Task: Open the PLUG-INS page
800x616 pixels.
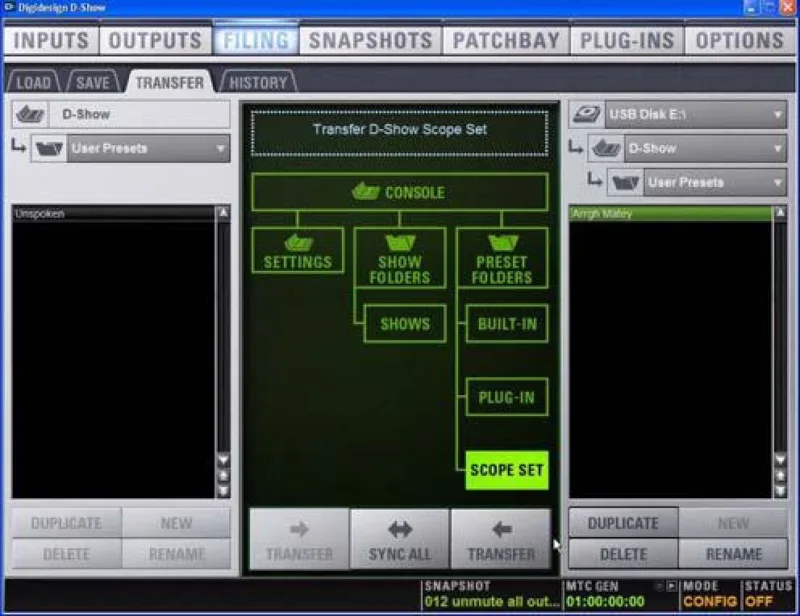Action: [627, 40]
